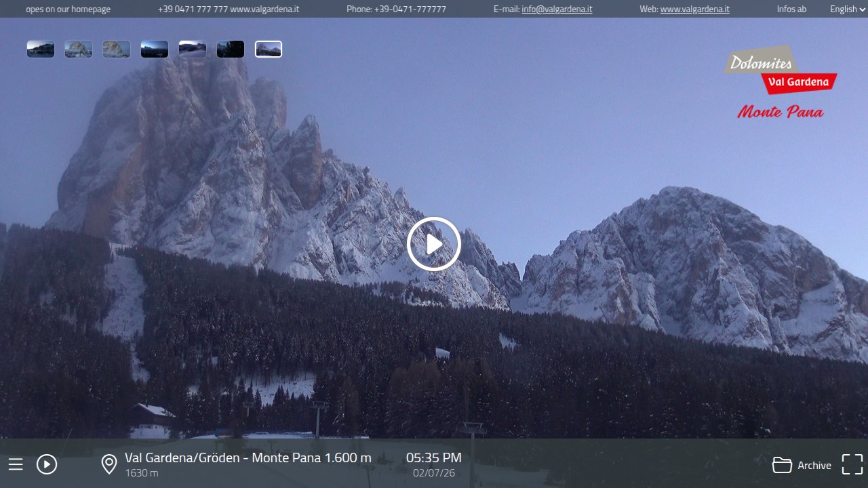Screen dimensions: 868x488
Task: Click the Phone +39-0471-777777 entry
Action: tap(396, 9)
